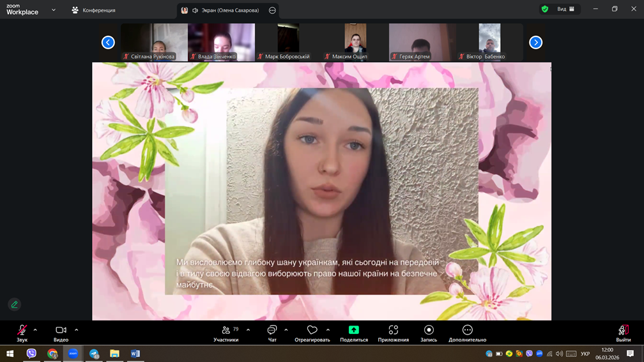Expand audio options arrow next to Звук
Image resolution: width=644 pixels, height=362 pixels.
tap(35, 330)
